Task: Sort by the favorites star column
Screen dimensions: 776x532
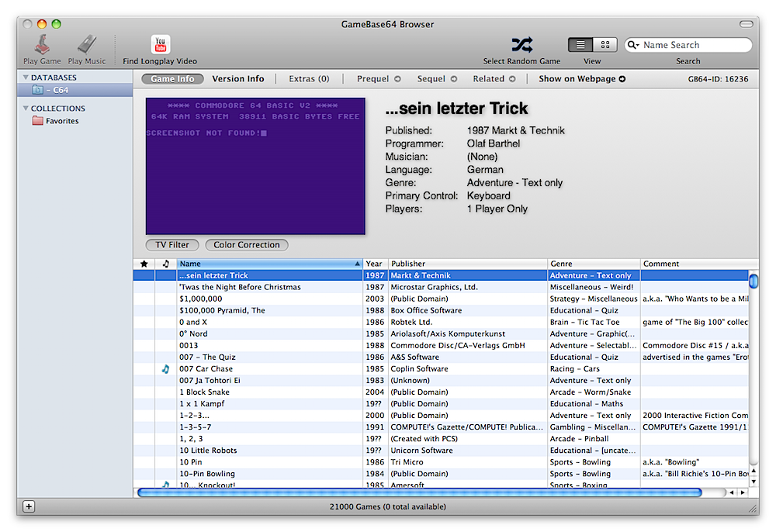Action: pos(144,264)
